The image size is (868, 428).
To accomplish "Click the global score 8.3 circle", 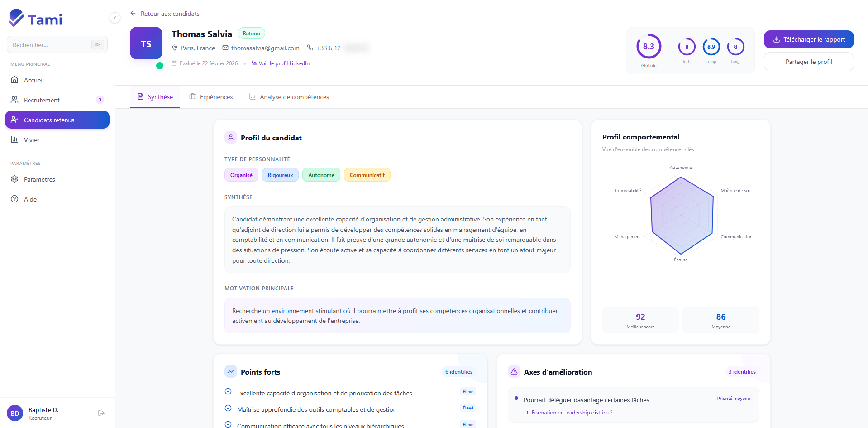I will pos(649,47).
